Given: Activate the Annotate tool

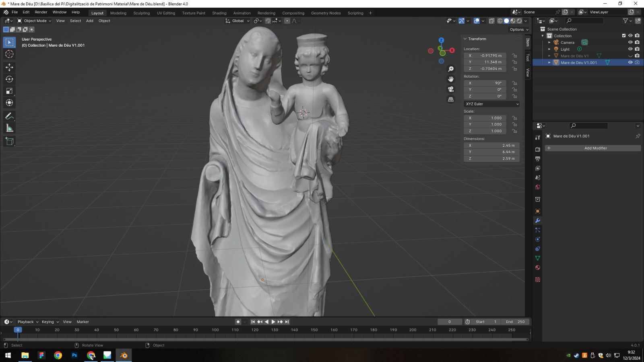Looking at the screenshot, I should [9, 116].
